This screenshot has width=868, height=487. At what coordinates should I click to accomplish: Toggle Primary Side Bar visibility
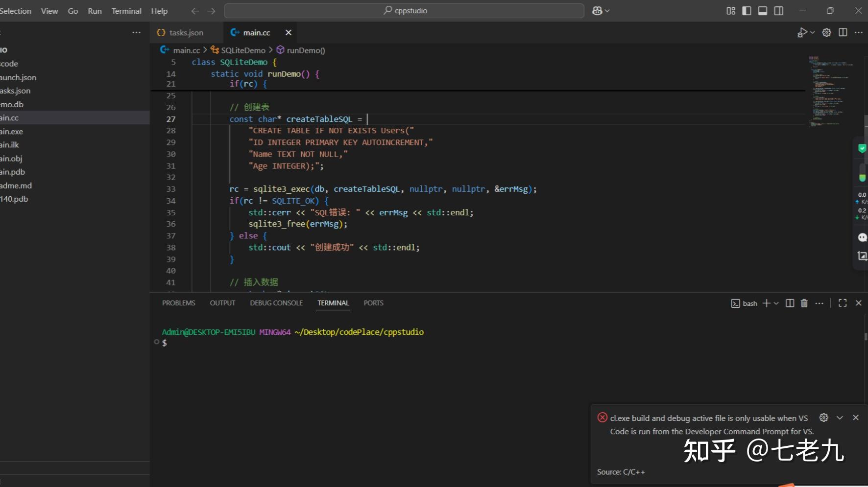coord(747,11)
